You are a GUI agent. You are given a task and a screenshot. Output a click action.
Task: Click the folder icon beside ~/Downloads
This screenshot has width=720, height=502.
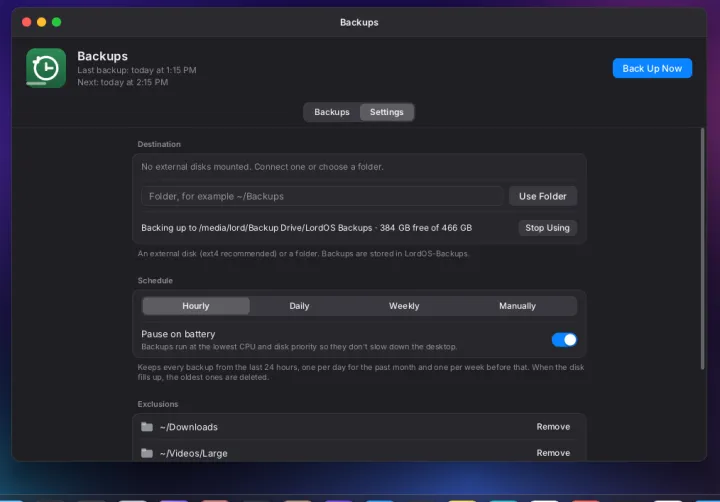coord(147,427)
